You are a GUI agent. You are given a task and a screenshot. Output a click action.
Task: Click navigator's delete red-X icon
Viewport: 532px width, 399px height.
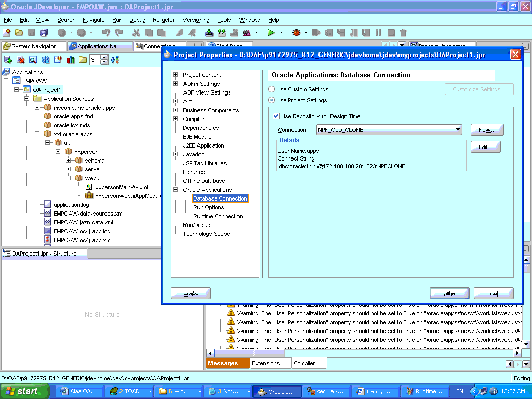(20, 60)
